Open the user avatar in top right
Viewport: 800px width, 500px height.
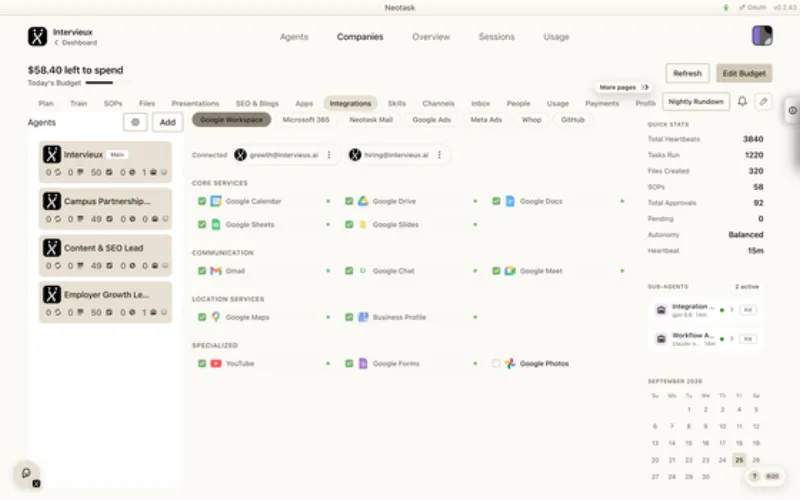pyautogui.click(x=762, y=36)
